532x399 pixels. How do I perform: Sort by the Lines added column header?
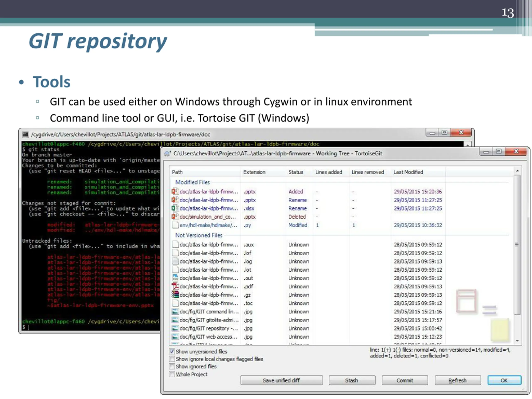[x=331, y=172]
